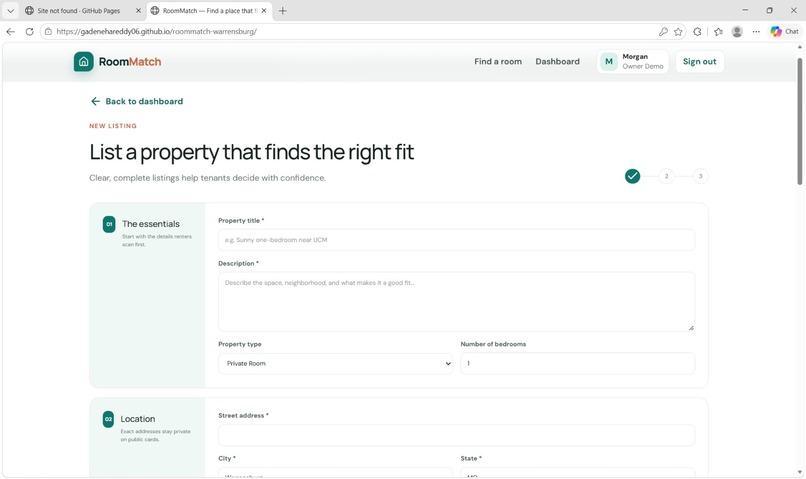Sign out of RoomMatch
Viewport: 806px width, 479px height.
click(x=699, y=62)
